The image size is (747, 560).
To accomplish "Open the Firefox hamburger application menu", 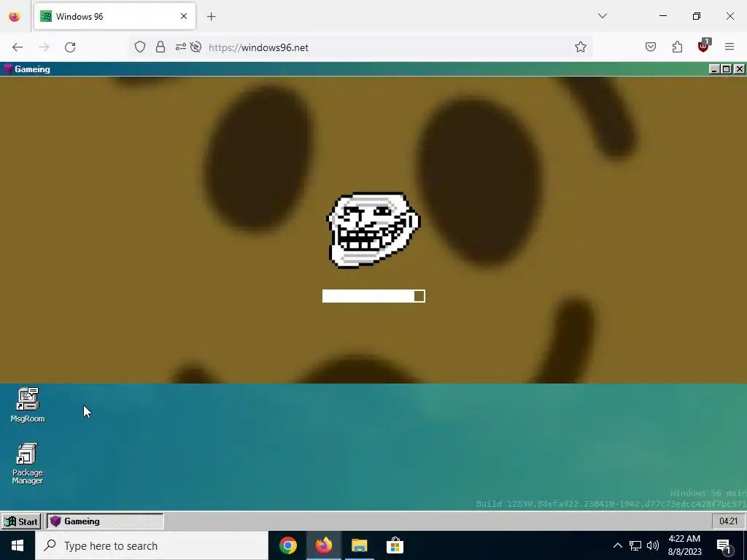I will point(729,47).
